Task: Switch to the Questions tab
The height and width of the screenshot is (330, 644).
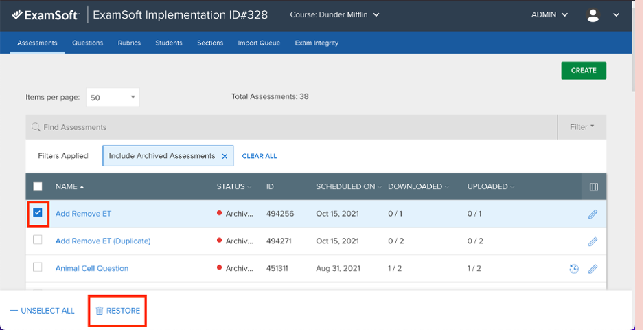Action: (87, 43)
